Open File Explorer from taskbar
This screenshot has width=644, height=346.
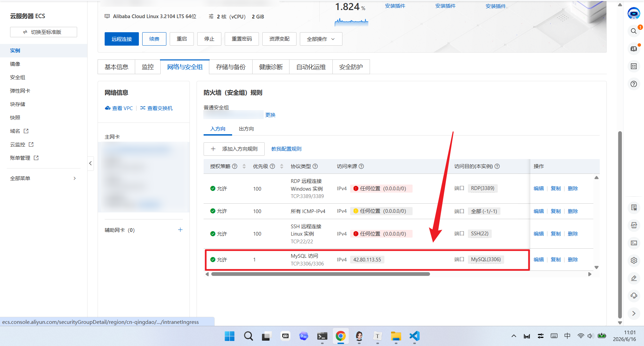pyautogui.click(x=396, y=336)
